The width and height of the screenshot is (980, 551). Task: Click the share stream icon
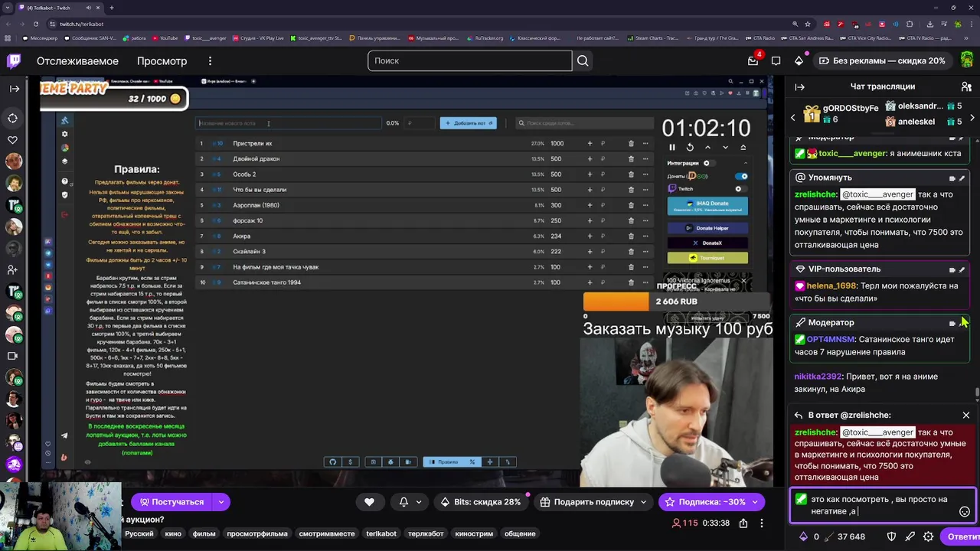(743, 523)
